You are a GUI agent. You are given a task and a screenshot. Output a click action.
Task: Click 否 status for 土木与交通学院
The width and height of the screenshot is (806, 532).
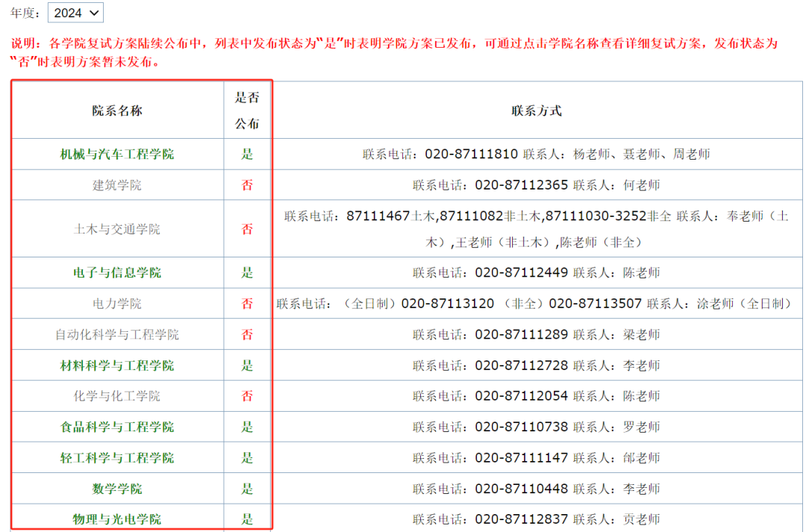(247, 229)
